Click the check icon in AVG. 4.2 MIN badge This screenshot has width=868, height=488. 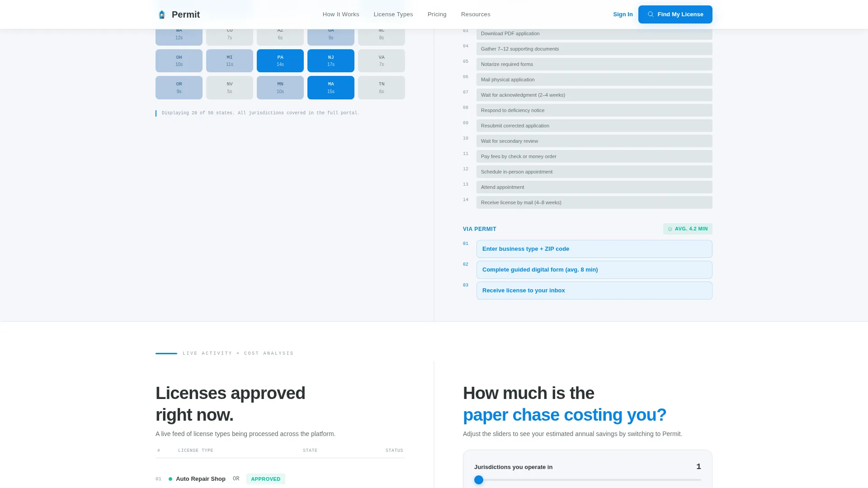[x=670, y=229]
